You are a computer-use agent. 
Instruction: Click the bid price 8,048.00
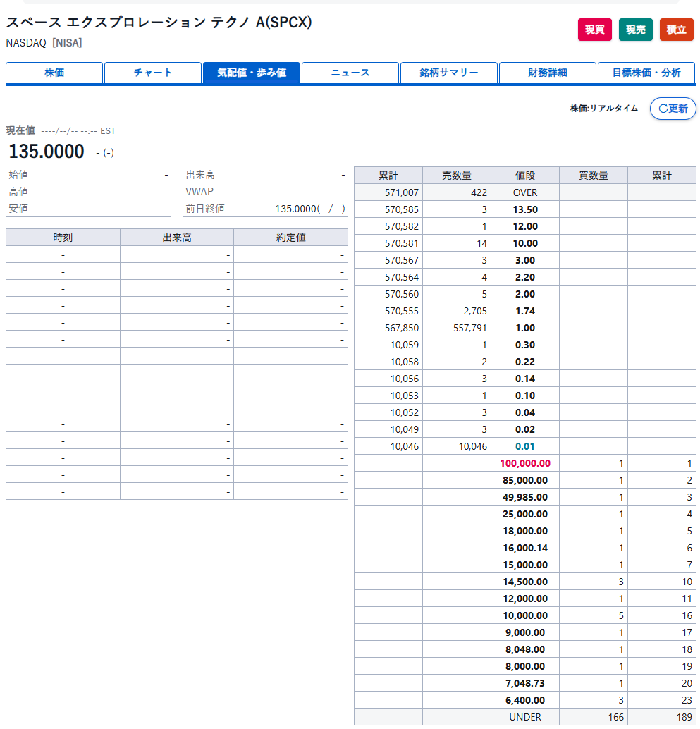coord(525,649)
